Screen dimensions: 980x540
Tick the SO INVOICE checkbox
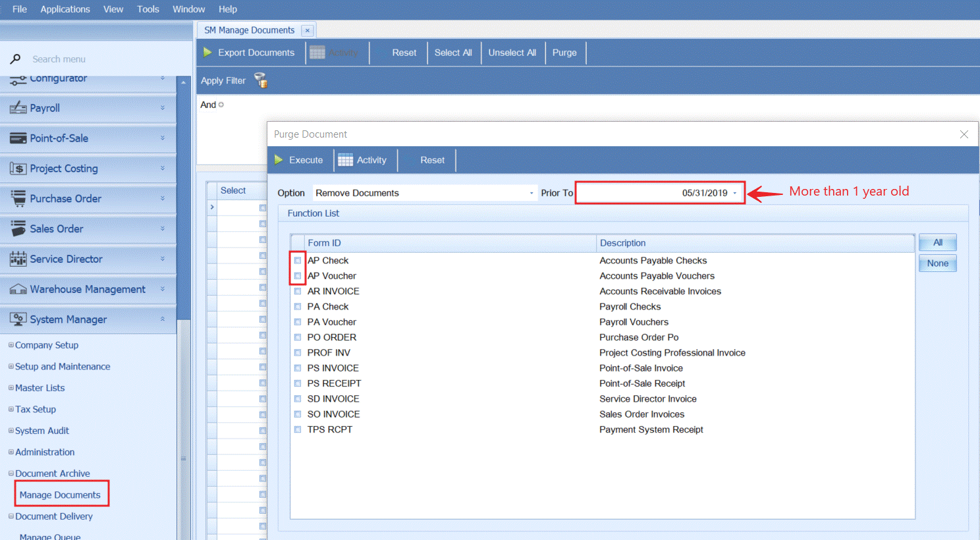click(298, 414)
